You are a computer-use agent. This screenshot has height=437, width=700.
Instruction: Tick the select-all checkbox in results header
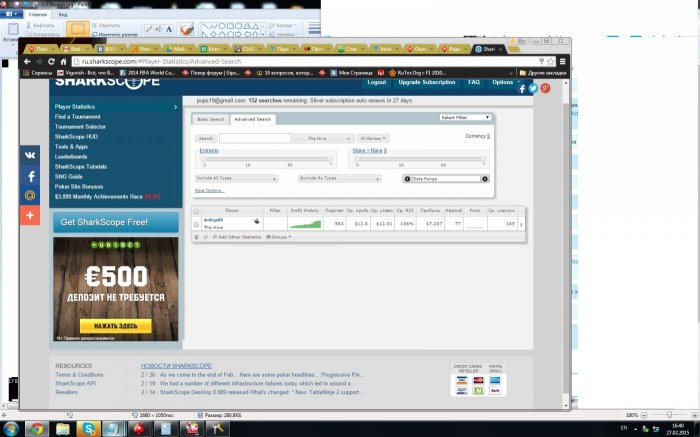(x=196, y=211)
